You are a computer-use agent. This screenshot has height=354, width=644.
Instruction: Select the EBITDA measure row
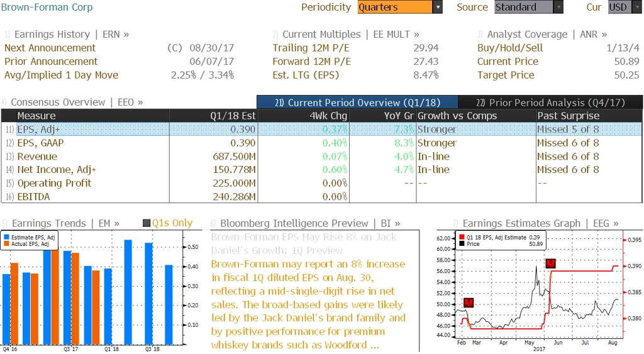tap(321, 197)
